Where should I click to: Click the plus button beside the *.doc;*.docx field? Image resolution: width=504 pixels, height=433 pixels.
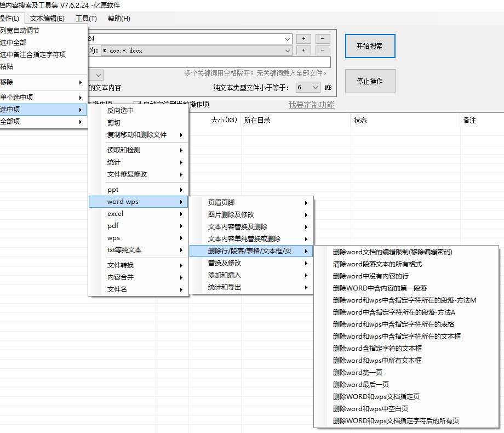coord(303,50)
